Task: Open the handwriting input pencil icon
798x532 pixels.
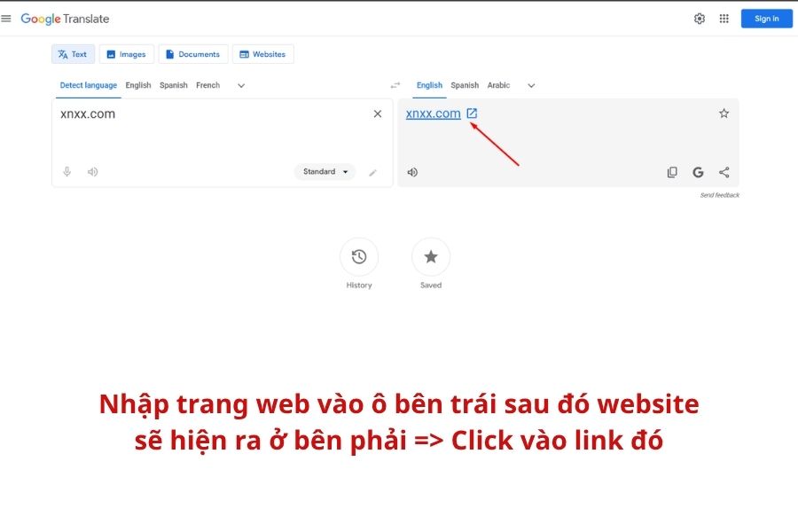Action: 373,171
